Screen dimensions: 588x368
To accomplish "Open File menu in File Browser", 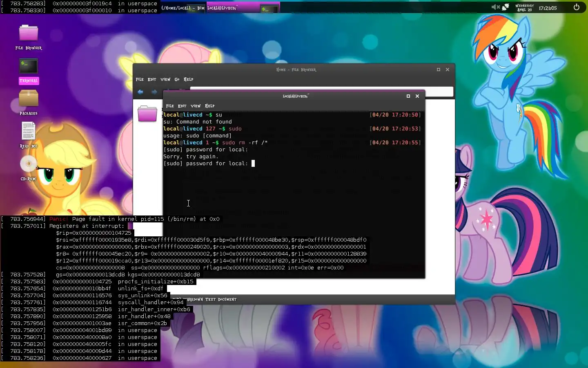I will tap(140, 79).
